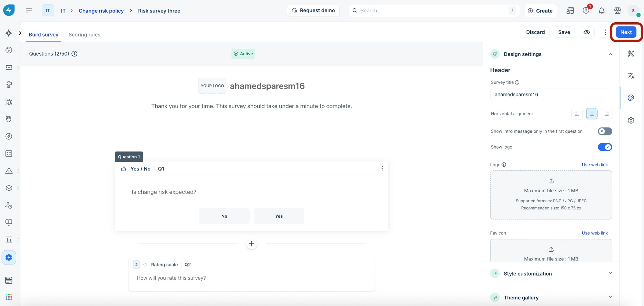644x306 pixels.
Task: Enable show intro message only in first question
Action: tap(605, 131)
